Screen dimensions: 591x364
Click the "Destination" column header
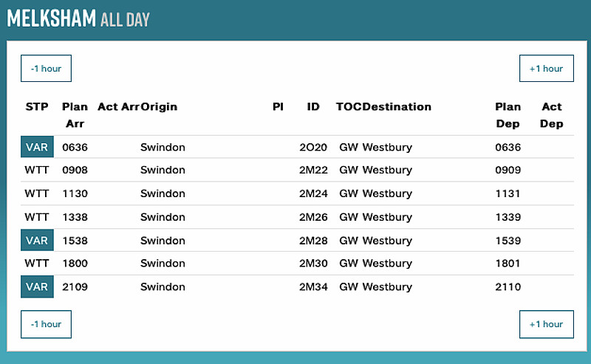point(397,107)
